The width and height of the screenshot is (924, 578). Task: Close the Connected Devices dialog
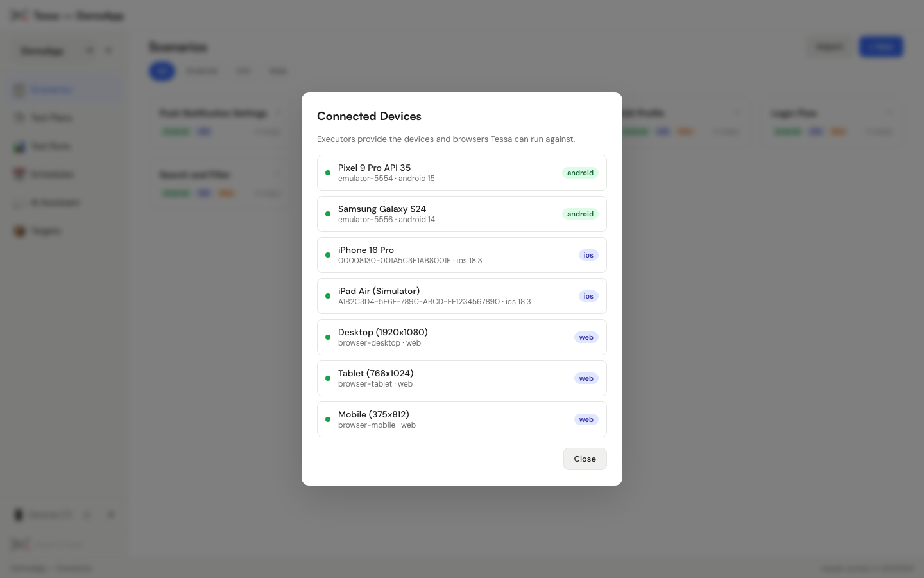pyautogui.click(x=585, y=459)
